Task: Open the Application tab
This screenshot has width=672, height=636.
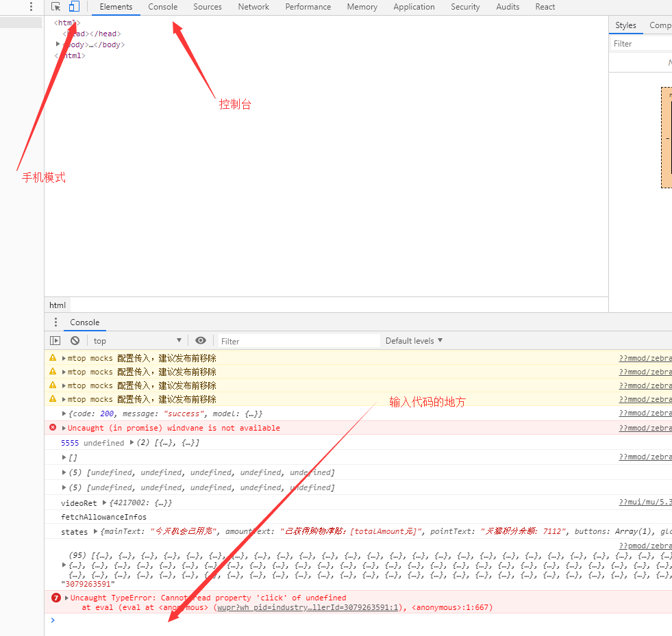Action: coord(414,7)
